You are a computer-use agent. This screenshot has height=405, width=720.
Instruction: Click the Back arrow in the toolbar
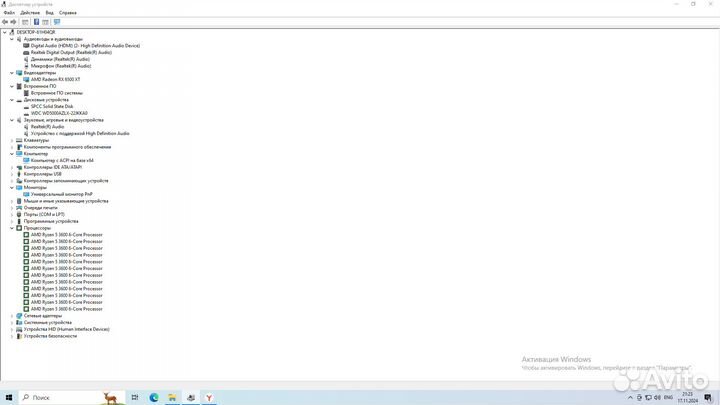(x=5, y=21)
